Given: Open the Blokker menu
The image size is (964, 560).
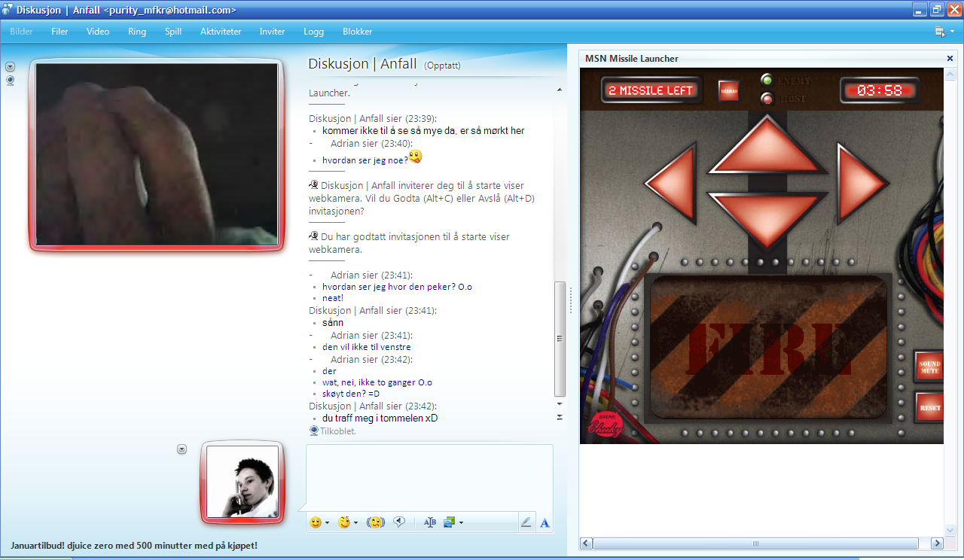Looking at the screenshot, I should click(x=358, y=32).
